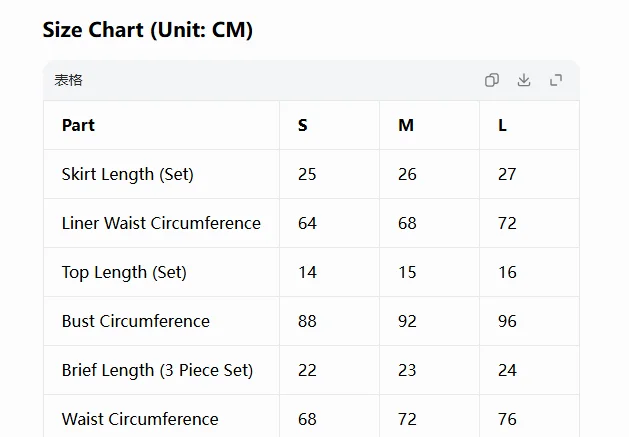Click the Waist Circumference row label
Viewport: 629px width, 437px height.
pos(140,419)
